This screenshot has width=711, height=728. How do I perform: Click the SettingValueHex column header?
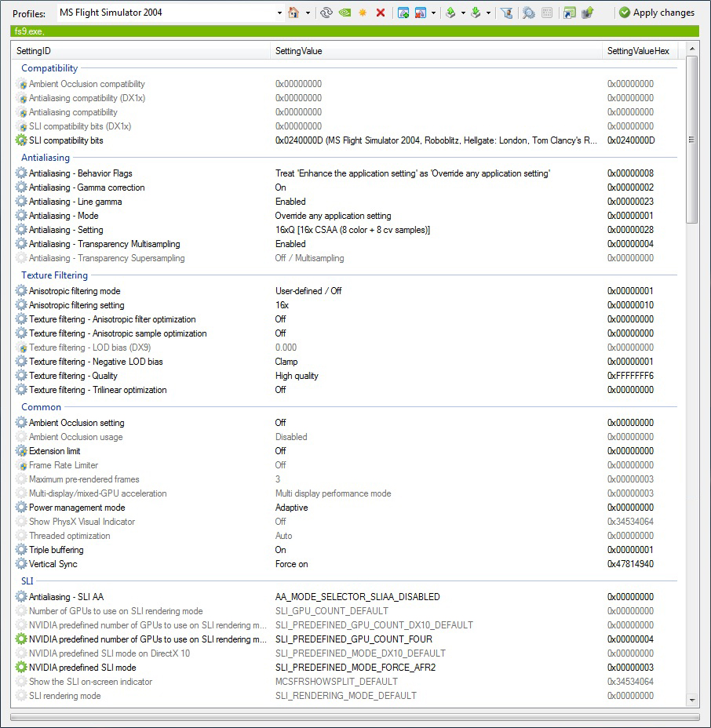[x=640, y=51]
